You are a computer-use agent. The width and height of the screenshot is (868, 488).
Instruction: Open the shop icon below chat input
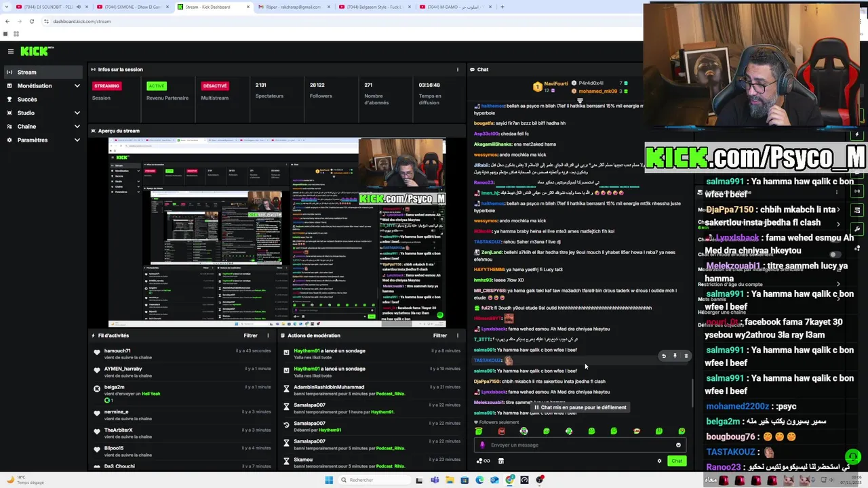(x=501, y=461)
